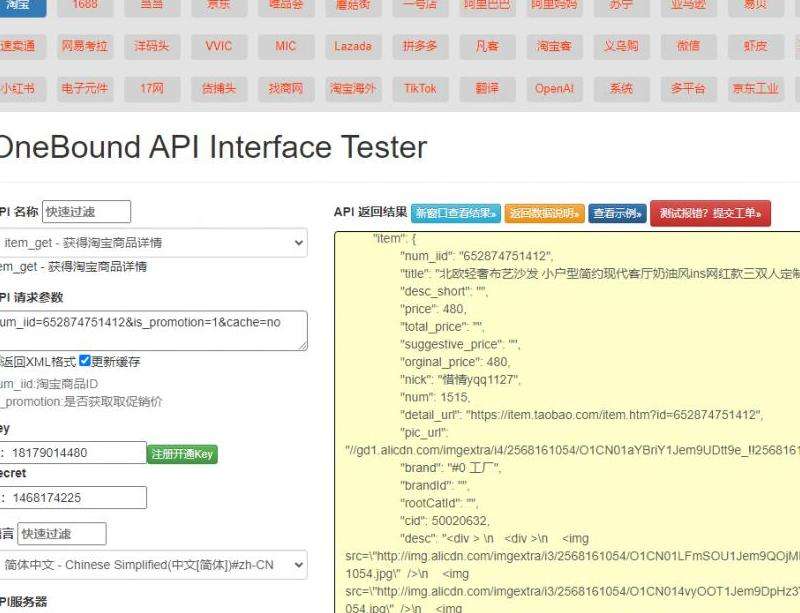800x613 pixels.
Task: Open the 货捕头 platform tab
Action: [219, 89]
